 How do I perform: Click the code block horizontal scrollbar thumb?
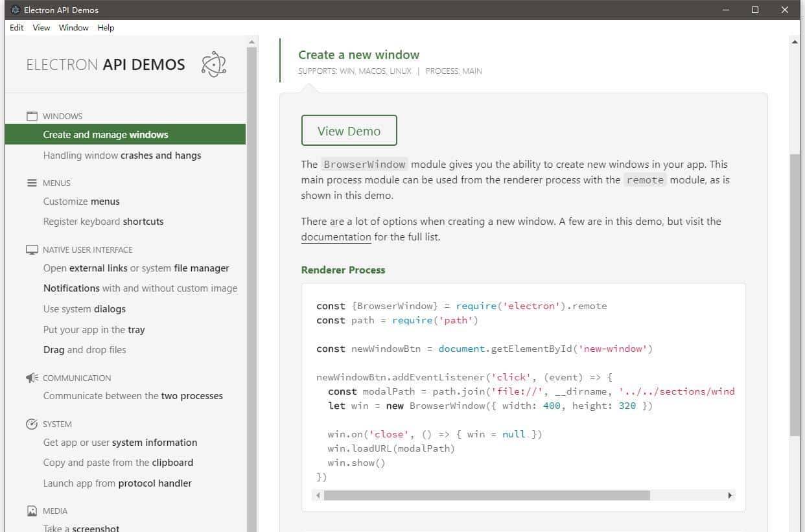click(x=486, y=495)
